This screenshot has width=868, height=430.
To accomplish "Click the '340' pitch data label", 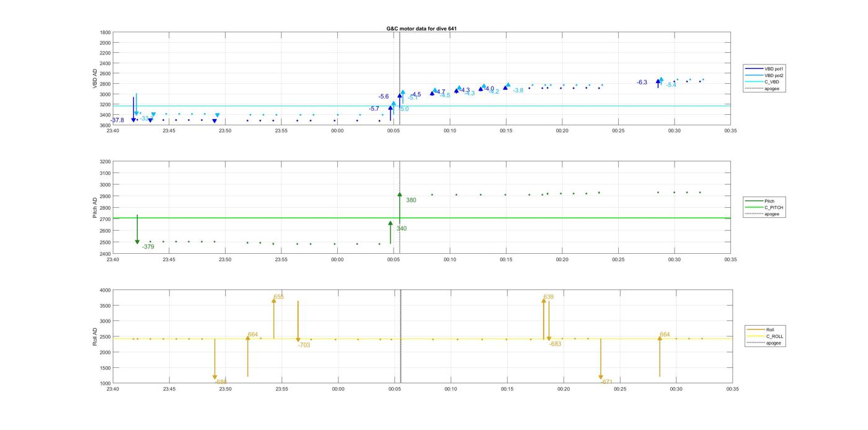I will point(402,229).
